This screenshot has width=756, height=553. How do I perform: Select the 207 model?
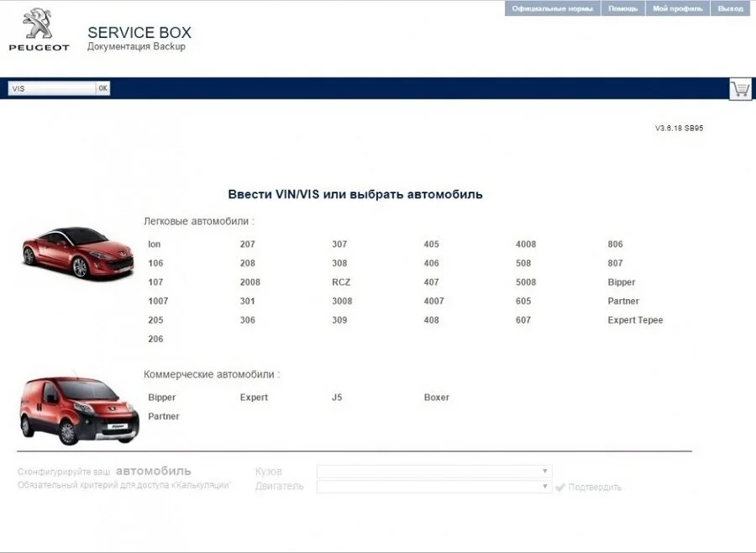click(248, 245)
